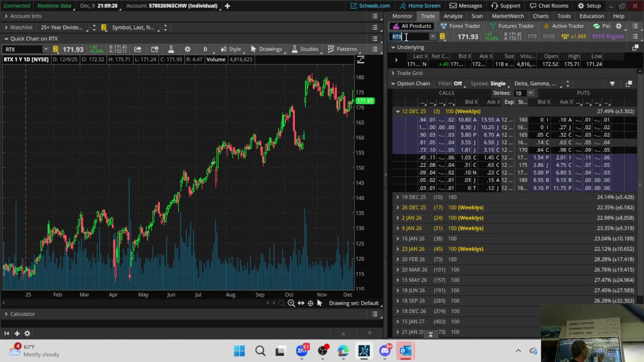Click the chart zoom-in magnifier icon
This screenshot has height=362, width=644.
291,303
